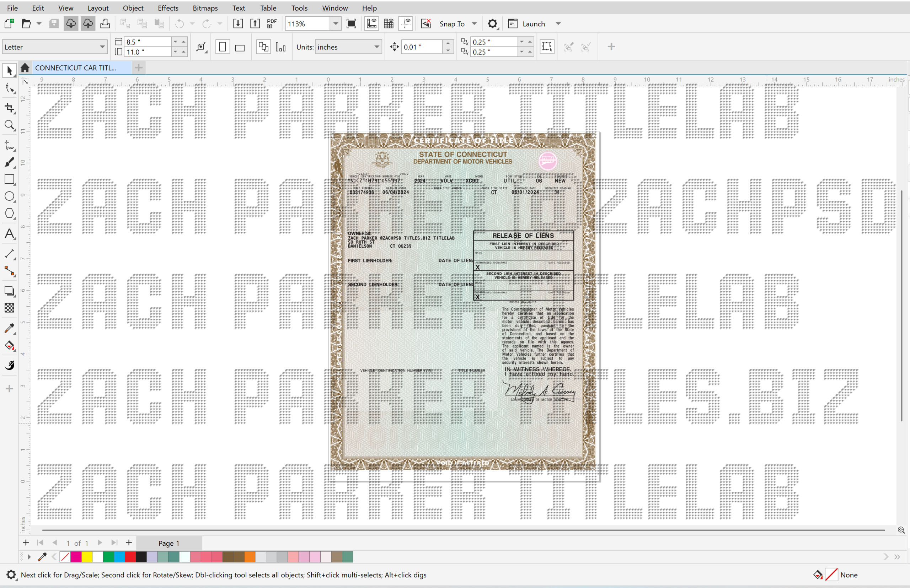Image resolution: width=910 pixels, height=588 pixels.
Task: Expand the Snap To dropdown arrow
Action: [x=474, y=24]
